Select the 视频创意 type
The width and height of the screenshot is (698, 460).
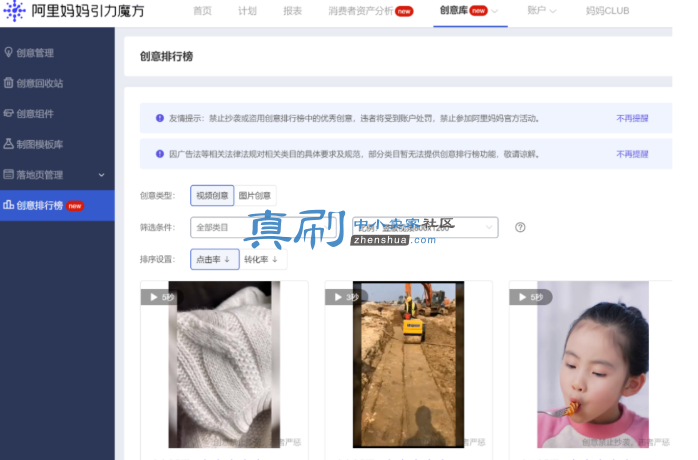tap(212, 195)
